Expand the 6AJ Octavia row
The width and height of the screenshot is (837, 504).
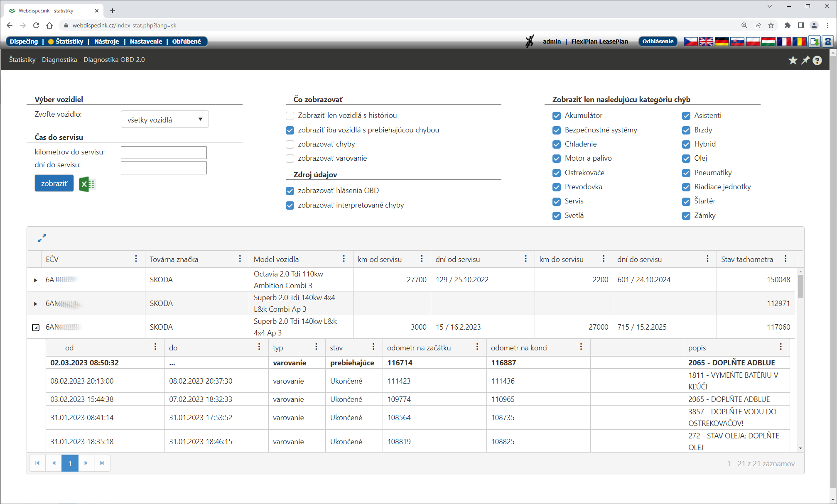36,280
